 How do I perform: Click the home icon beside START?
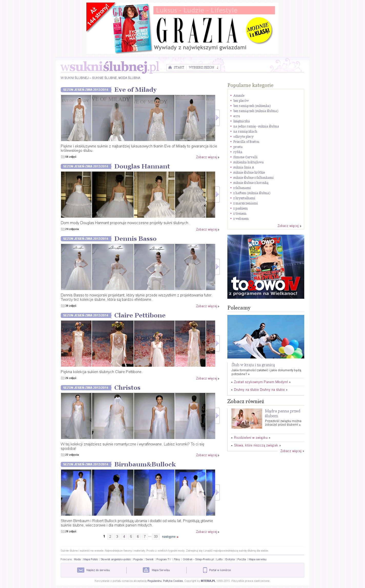pos(170,67)
